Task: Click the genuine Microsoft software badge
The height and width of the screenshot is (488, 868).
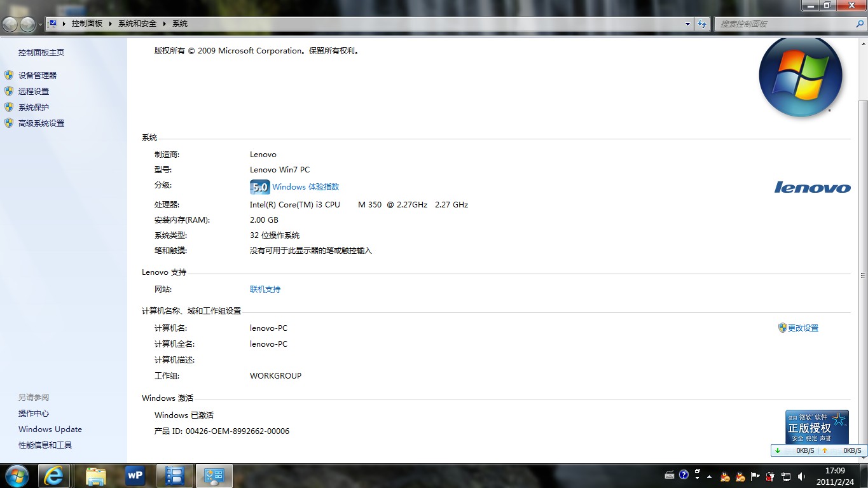Action: click(x=816, y=426)
